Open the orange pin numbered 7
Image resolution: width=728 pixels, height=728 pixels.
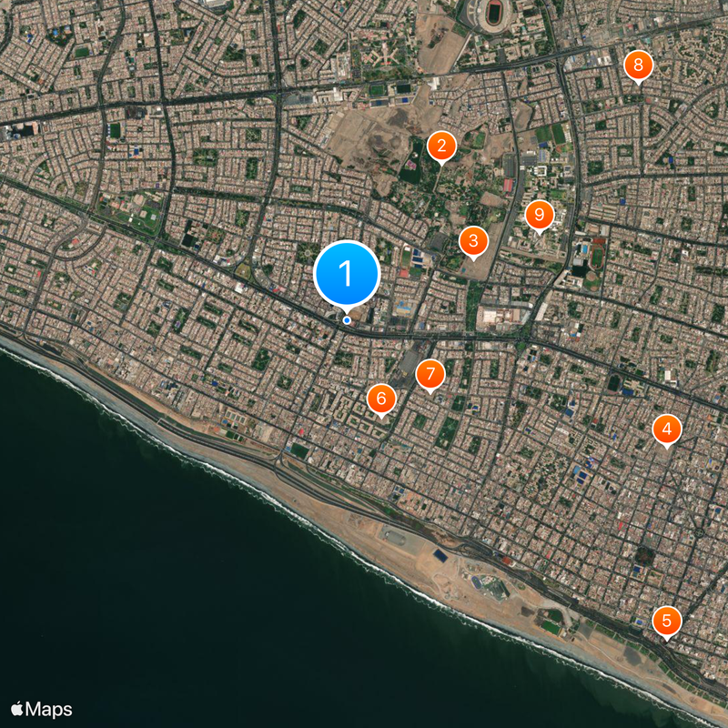430,374
